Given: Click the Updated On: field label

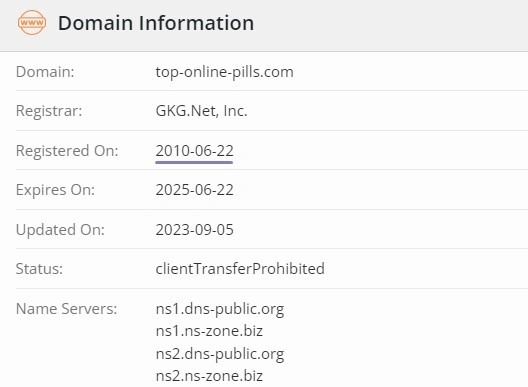Looking at the screenshot, I should [60, 230].
